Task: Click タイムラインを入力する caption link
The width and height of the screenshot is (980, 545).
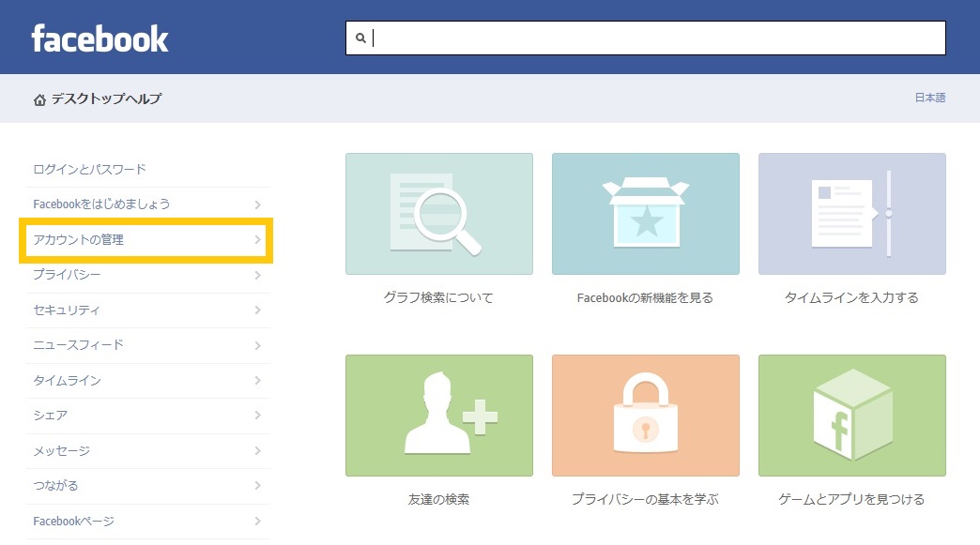Action: (852, 297)
